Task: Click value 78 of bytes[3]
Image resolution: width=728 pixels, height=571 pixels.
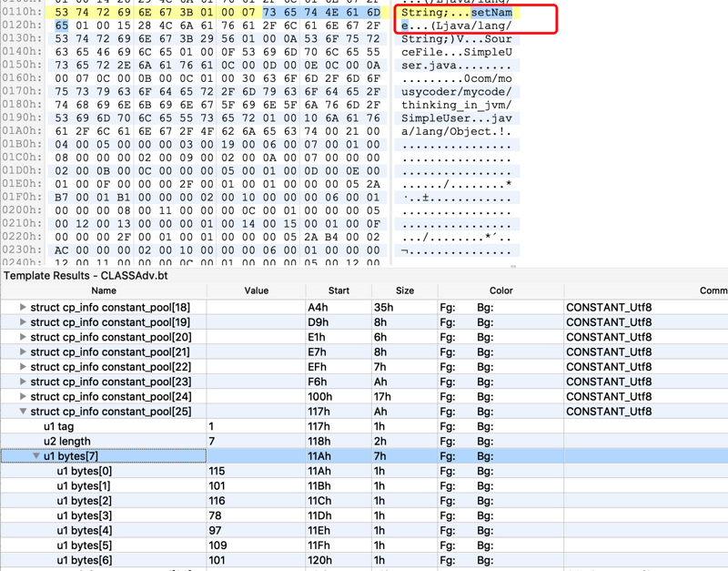Action: (x=215, y=515)
